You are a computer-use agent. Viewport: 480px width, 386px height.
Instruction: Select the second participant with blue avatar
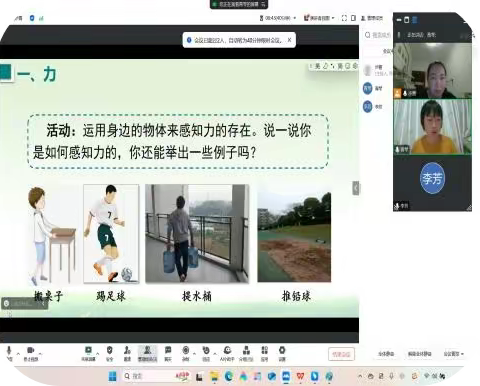(x=377, y=88)
